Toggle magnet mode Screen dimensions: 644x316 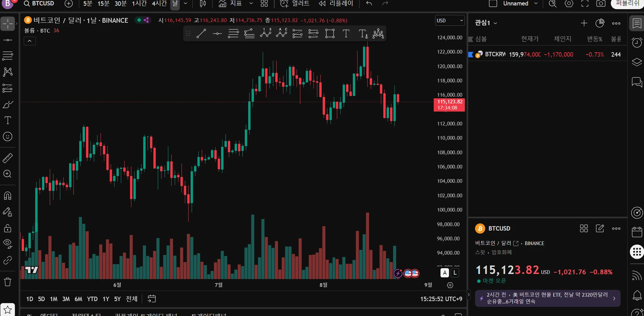pos(7,196)
